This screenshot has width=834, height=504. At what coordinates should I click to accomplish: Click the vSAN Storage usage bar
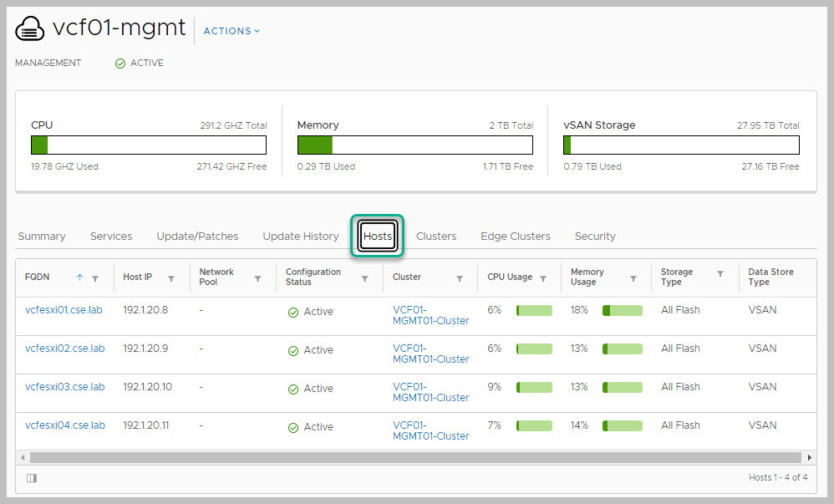pyautogui.click(x=681, y=145)
